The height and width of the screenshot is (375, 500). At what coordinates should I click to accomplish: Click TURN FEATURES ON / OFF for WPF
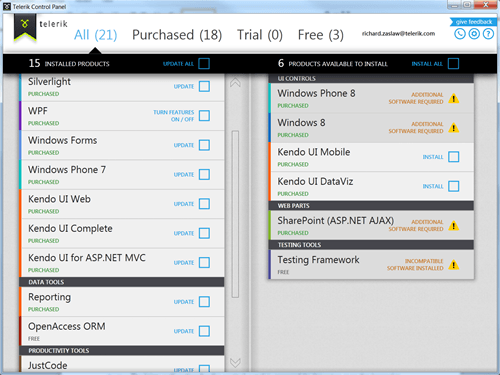tap(174, 116)
